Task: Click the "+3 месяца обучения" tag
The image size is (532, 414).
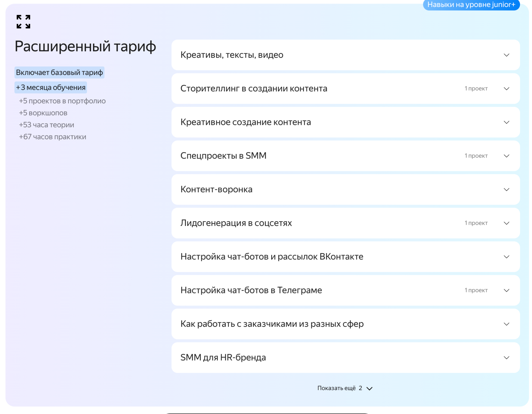Action: click(x=51, y=87)
